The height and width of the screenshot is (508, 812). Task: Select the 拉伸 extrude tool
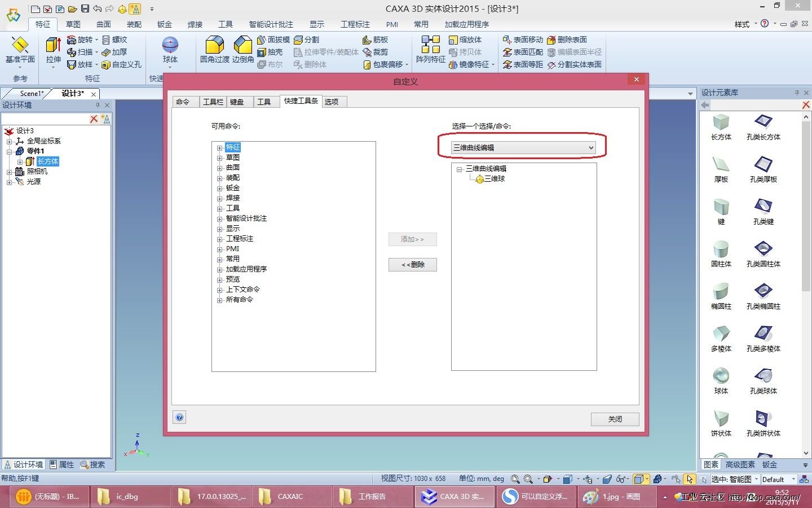click(x=54, y=51)
